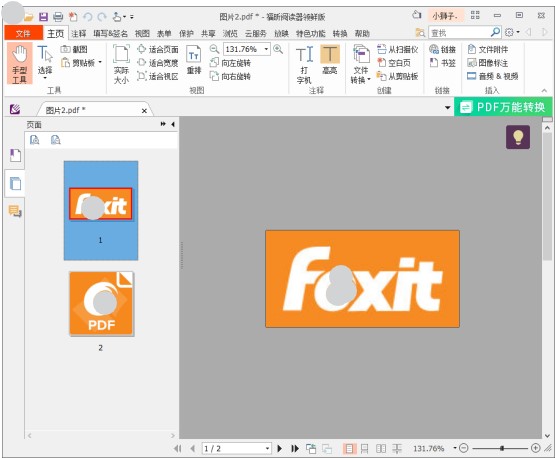Collapse the ribbon with the chevron

(x=544, y=91)
